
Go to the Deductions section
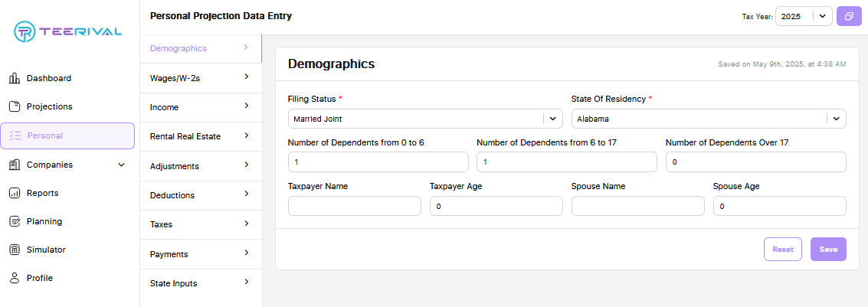point(201,195)
